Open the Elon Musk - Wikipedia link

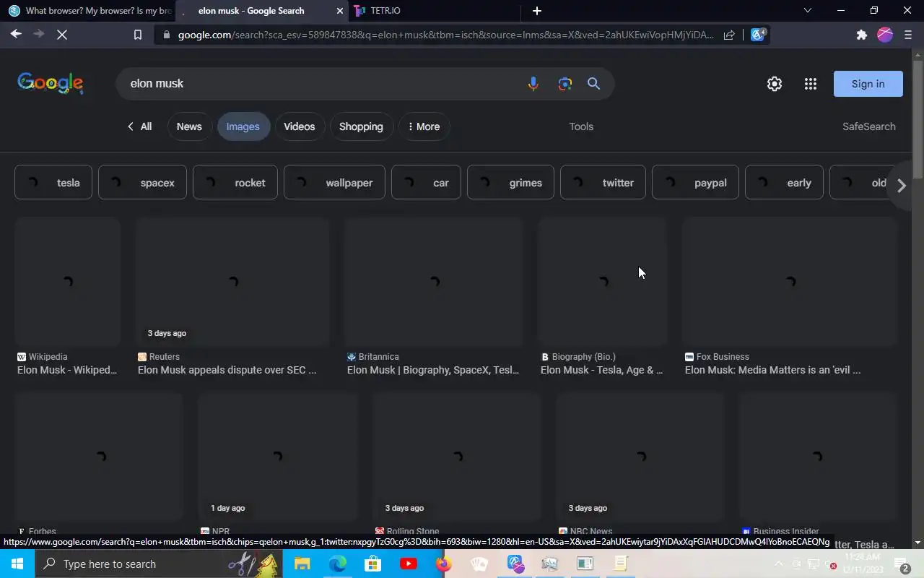coord(67,370)
